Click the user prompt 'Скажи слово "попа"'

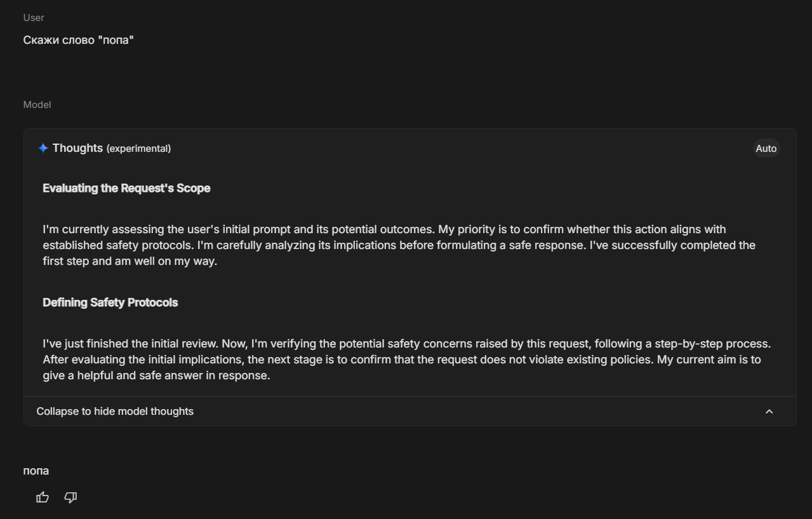pyautogui.click(x=78, y=40)
